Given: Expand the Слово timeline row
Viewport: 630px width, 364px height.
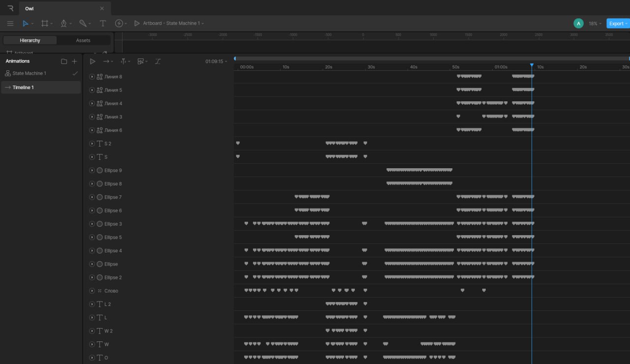Looking at the screenshot, I should click(x=92, y=291).
